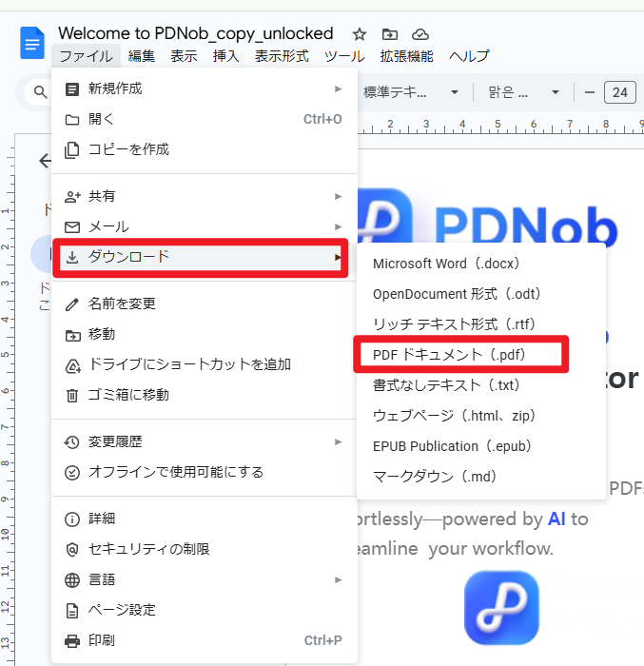Open the 編集 menu
The height and width of the screenshot is (666, 644).
(142, 56)
